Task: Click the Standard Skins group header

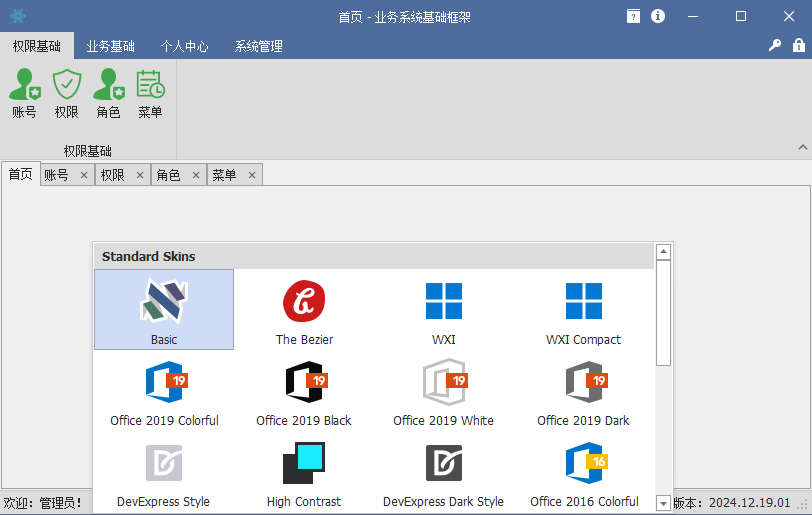Action: [374, 256]
